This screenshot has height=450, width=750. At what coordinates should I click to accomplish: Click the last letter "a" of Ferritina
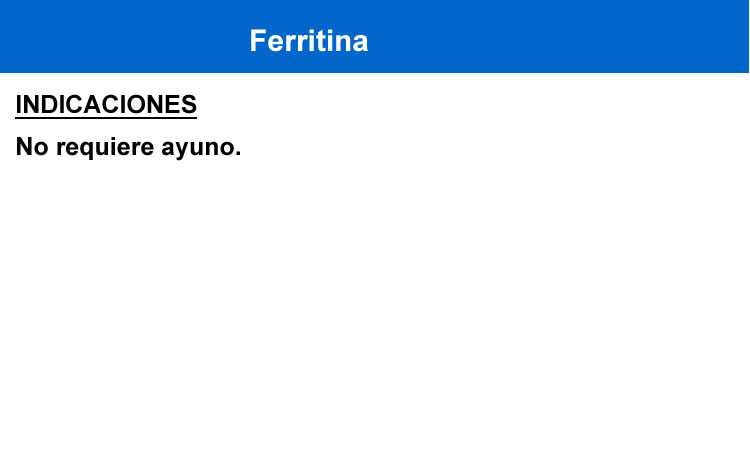(360, 42)
